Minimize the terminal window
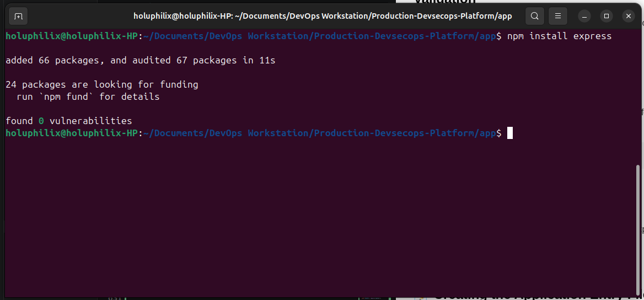This screenshot has height=300, width=644. (584, 17)
